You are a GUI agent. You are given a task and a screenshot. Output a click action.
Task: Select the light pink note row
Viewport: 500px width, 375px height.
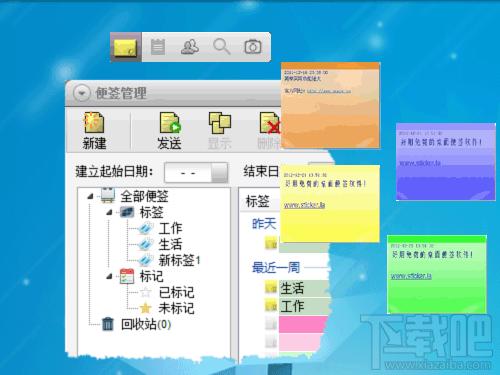click(300, 342)
